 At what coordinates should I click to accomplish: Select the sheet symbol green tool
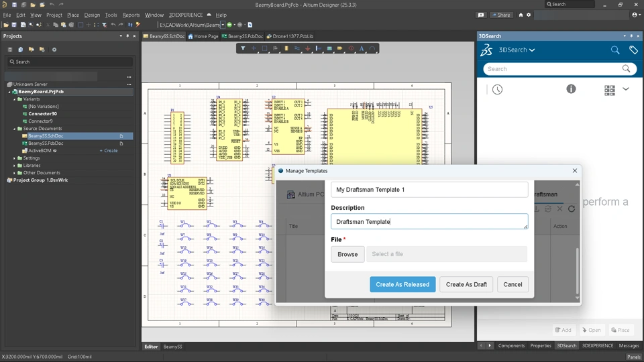[329, 48]
